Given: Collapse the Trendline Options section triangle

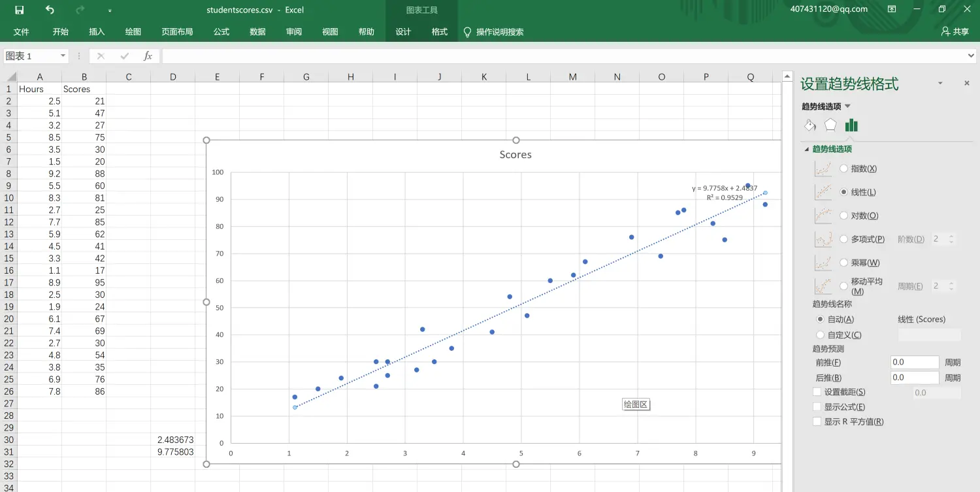Looking at the screenshot, I should 806,150.
